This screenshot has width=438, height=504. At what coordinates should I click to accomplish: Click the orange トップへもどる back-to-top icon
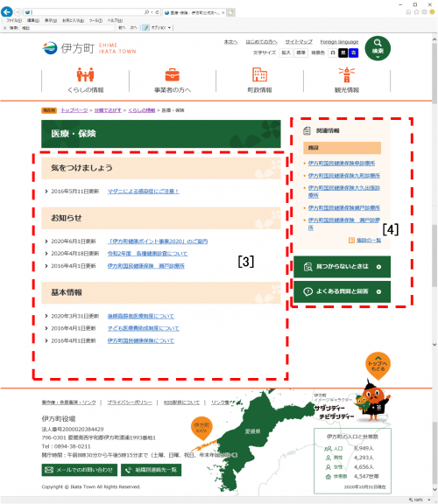(x=378, y=366)
